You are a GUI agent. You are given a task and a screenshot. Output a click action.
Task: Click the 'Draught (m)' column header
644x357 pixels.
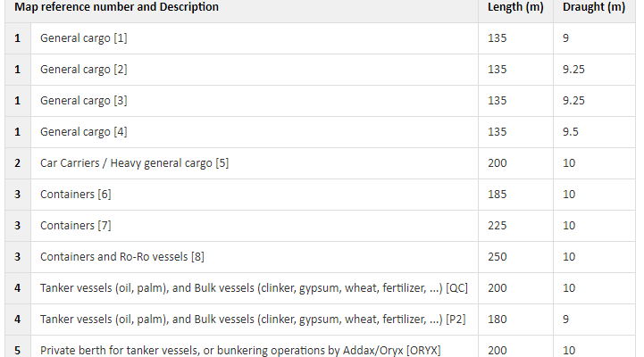coord(594,7)
